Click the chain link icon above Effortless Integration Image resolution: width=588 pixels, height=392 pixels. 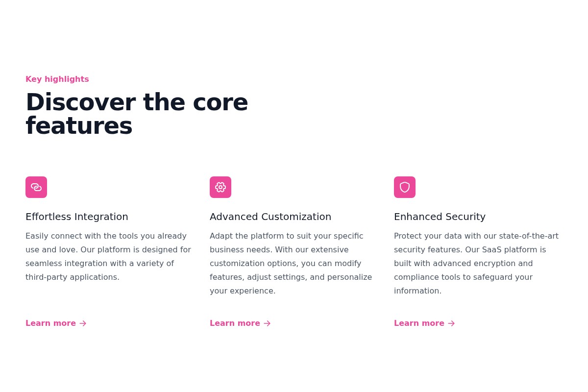click(36, 187)
